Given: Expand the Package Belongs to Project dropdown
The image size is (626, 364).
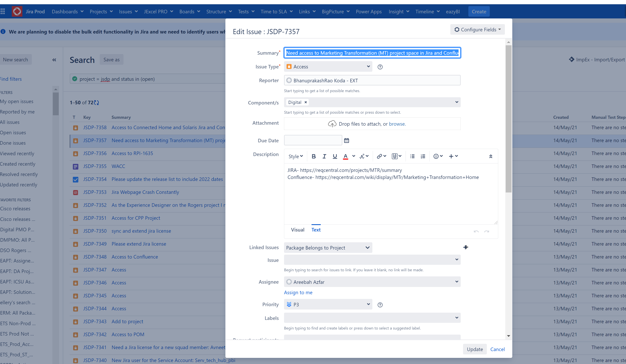Looking at the screenshot, I should tap(328, 248).
